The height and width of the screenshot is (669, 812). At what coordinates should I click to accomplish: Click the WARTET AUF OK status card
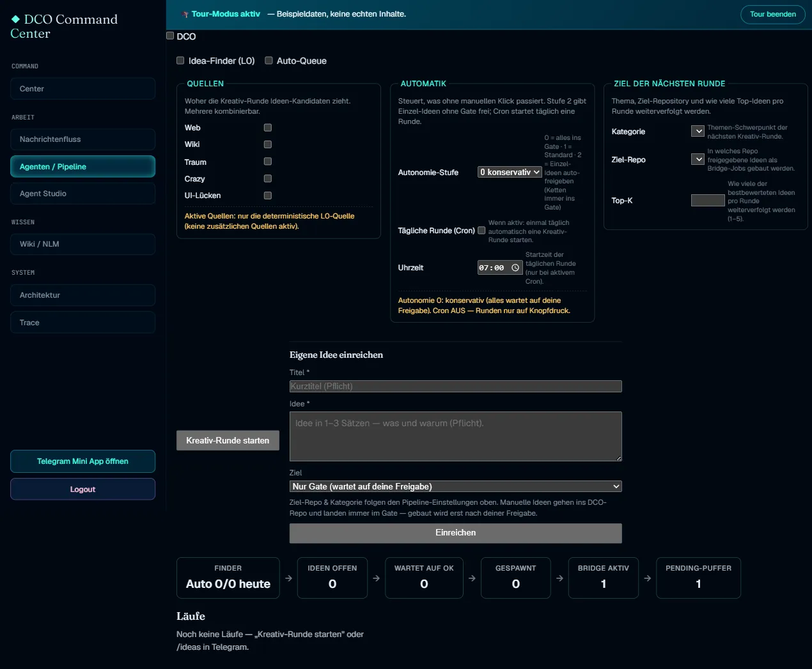pyautogui.click(x=424, y=578)
